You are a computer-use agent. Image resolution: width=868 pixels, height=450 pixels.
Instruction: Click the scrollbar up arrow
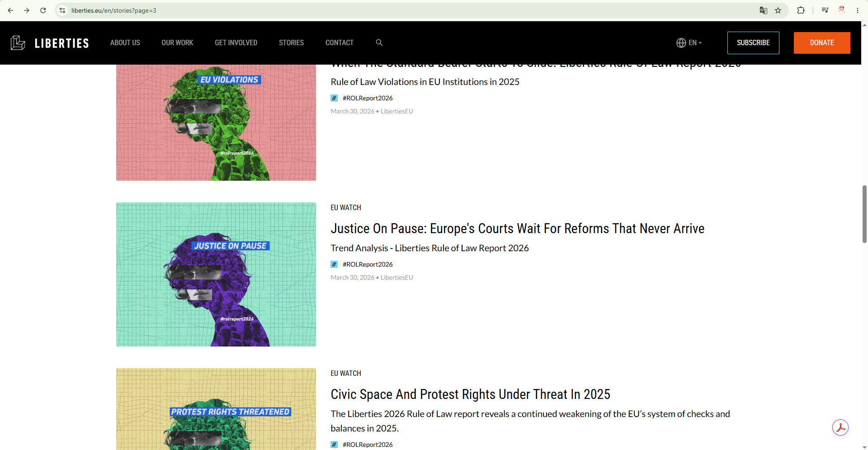click(x=864, y=24)
